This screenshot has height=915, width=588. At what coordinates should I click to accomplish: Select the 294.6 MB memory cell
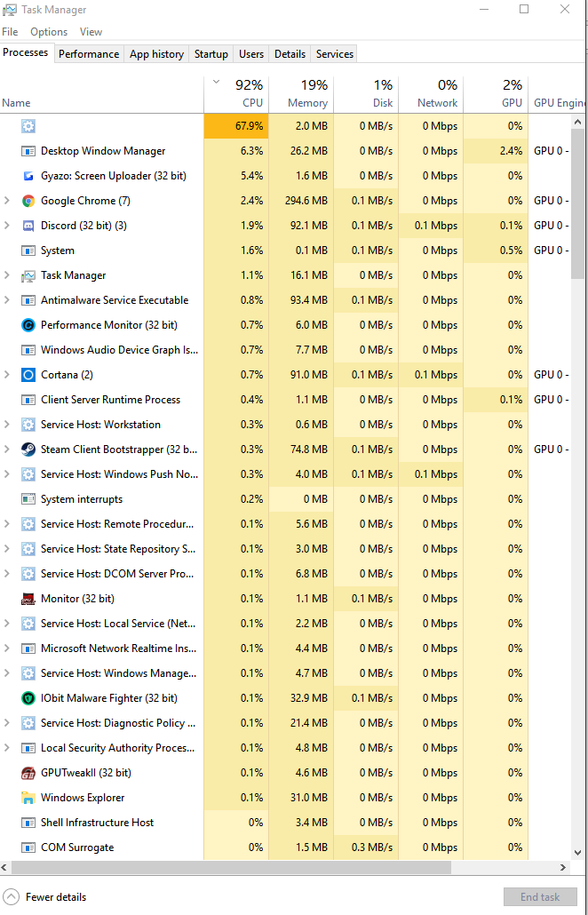point(301,201)
